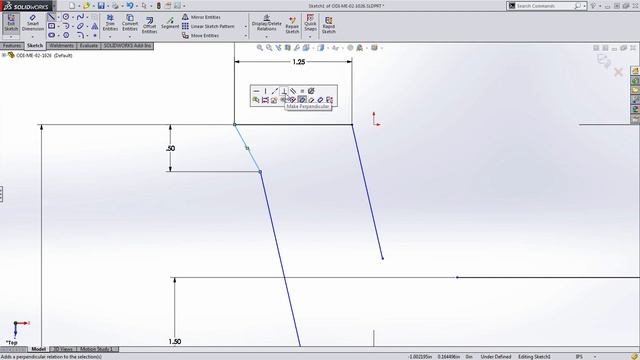
Task: Switch to Model bottom tab
Action: (39, 349)
